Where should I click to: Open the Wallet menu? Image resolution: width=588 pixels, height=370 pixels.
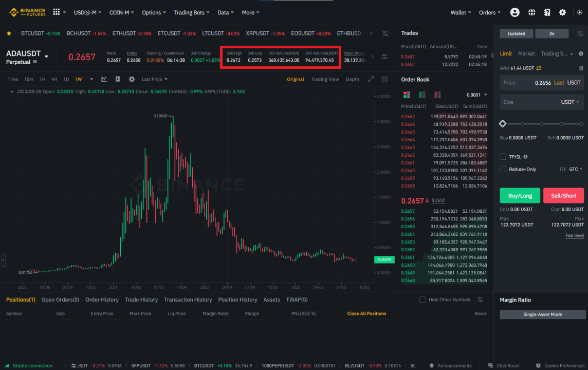coord(461,12)
